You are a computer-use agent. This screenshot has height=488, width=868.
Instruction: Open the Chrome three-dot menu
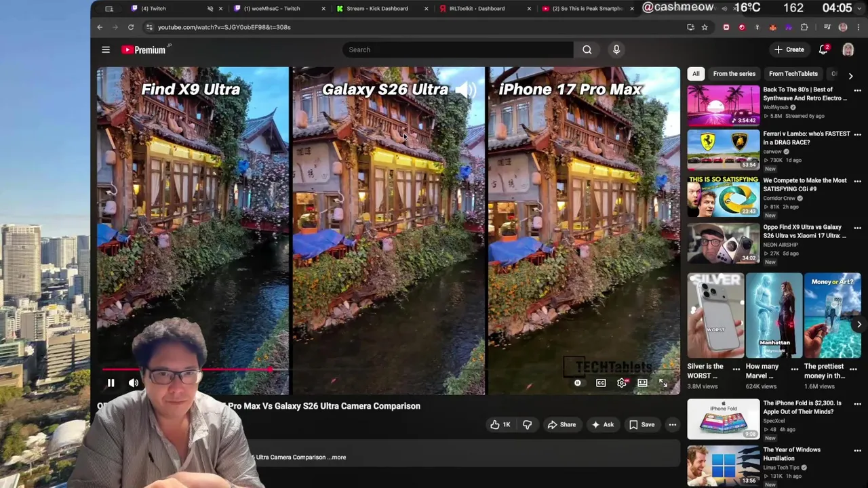pyautogui.click(x=858, y=27)
